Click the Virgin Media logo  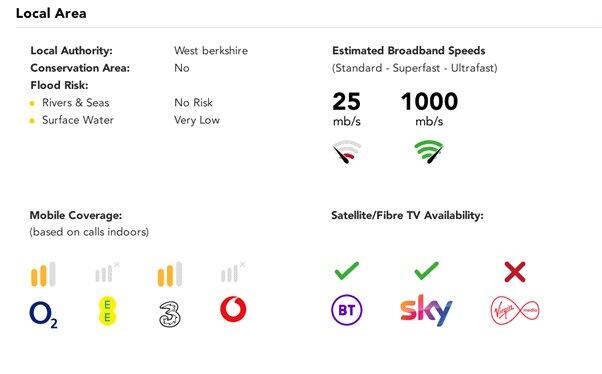[x=515, y=310]
